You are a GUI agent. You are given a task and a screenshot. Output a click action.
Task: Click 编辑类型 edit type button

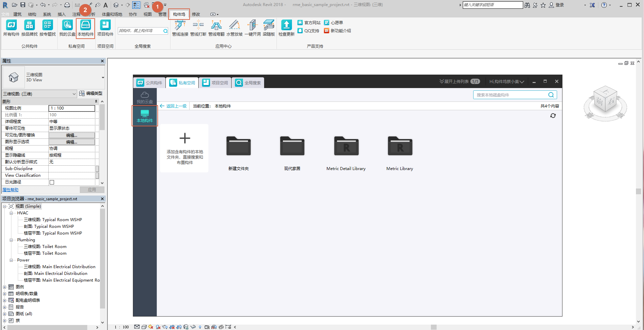91,93
